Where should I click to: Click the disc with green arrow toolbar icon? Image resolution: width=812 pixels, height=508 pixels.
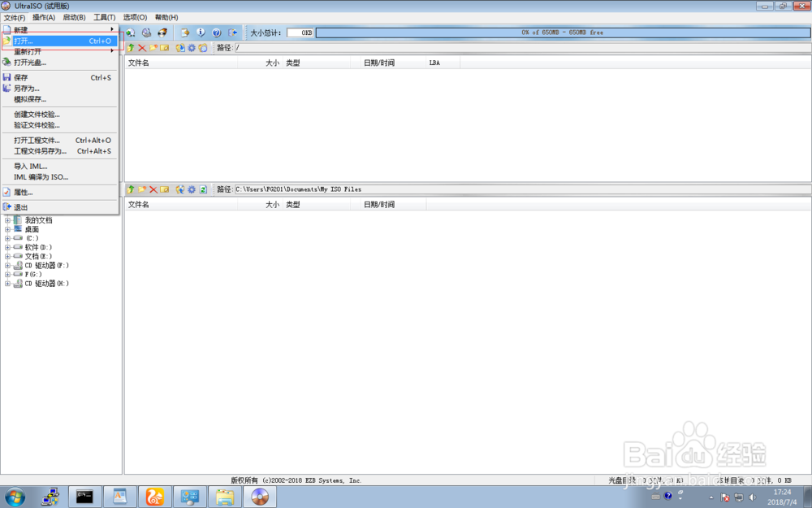pos(131,33)
